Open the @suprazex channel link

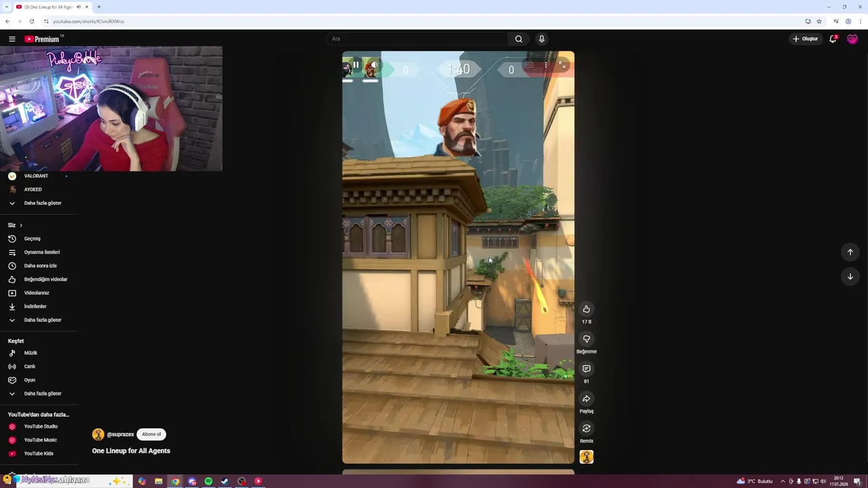[x=120, y=434]
